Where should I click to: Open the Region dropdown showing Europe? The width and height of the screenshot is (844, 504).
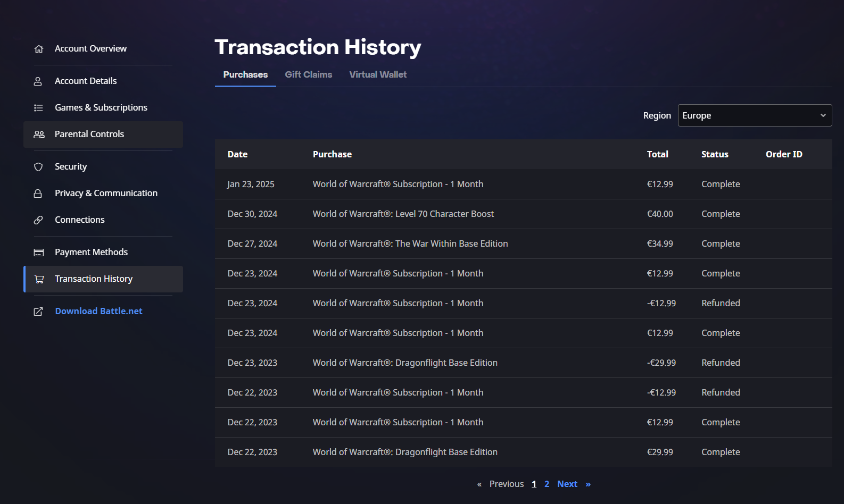[749, 115]
